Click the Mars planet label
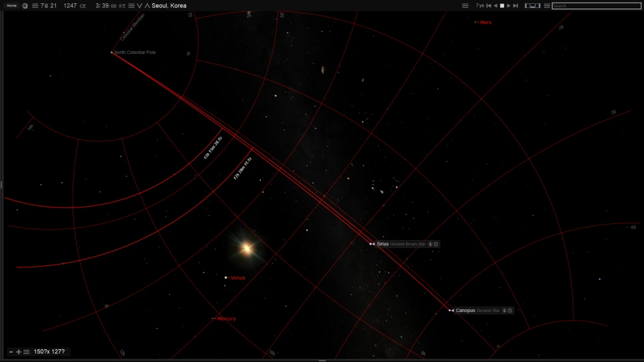644x362 pixels. [x=485, y=23]
